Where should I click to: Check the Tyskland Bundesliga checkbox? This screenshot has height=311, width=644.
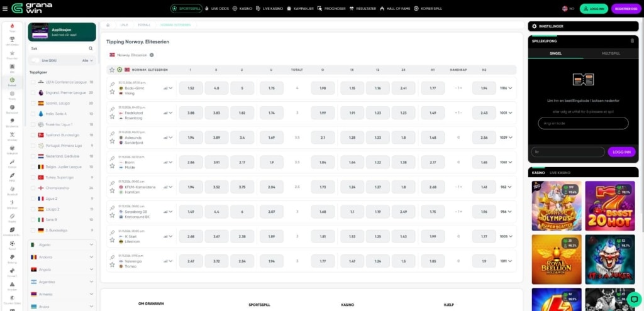33,135
